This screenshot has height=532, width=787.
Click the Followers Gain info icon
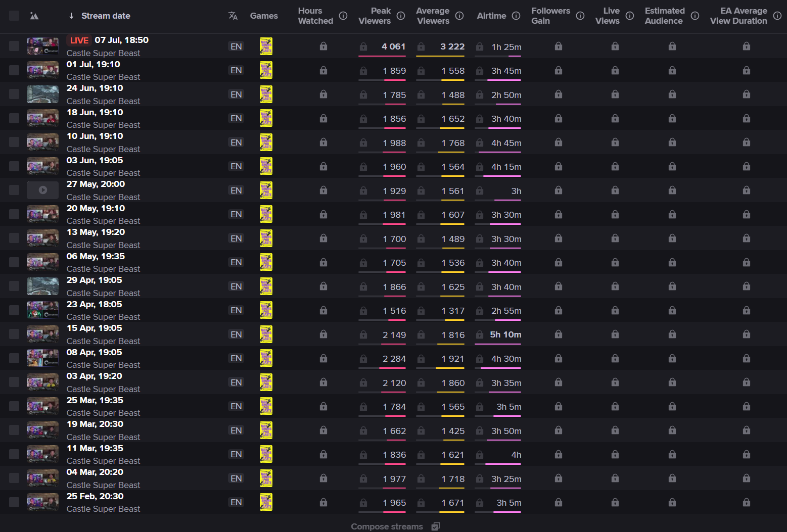tap(580, 16)
